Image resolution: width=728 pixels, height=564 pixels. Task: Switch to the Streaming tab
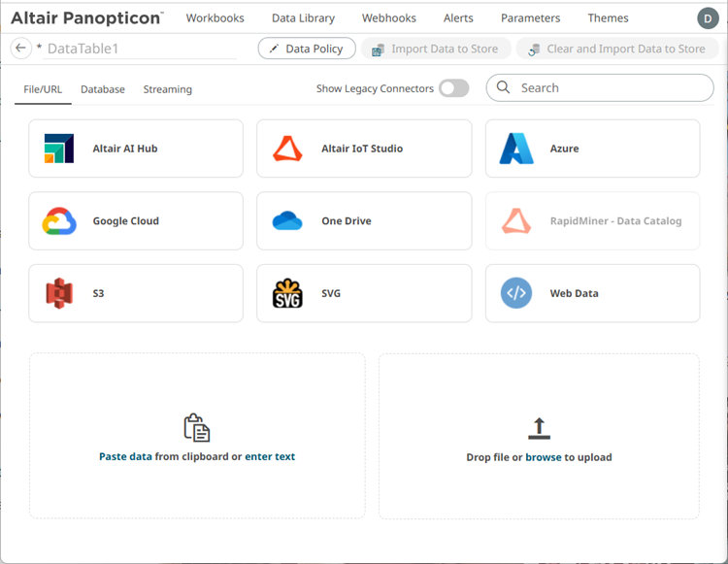click(168, 89)
